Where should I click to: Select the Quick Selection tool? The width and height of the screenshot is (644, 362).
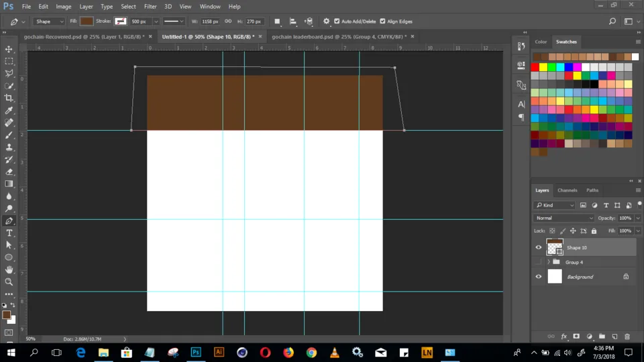(x=9, y=86)
